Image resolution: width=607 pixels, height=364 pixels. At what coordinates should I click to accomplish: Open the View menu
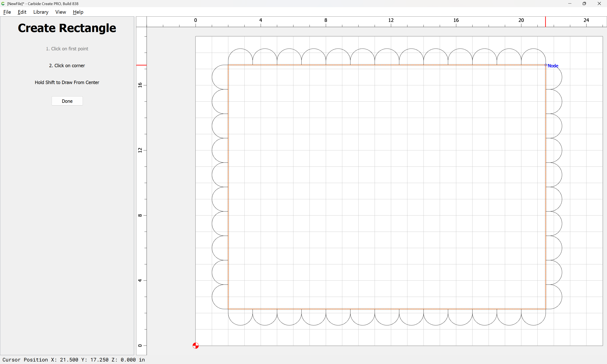pos(60,12)
